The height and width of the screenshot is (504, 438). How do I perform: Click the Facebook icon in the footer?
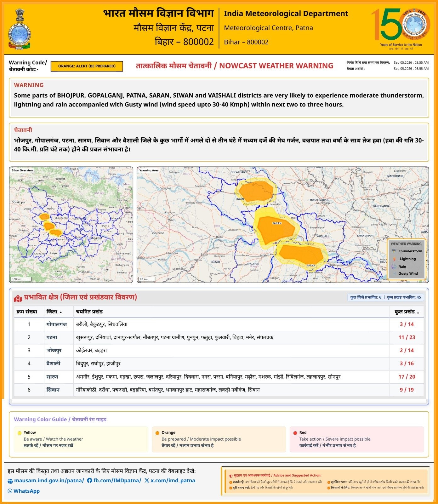pyautogui.click(x=89, y=480)
